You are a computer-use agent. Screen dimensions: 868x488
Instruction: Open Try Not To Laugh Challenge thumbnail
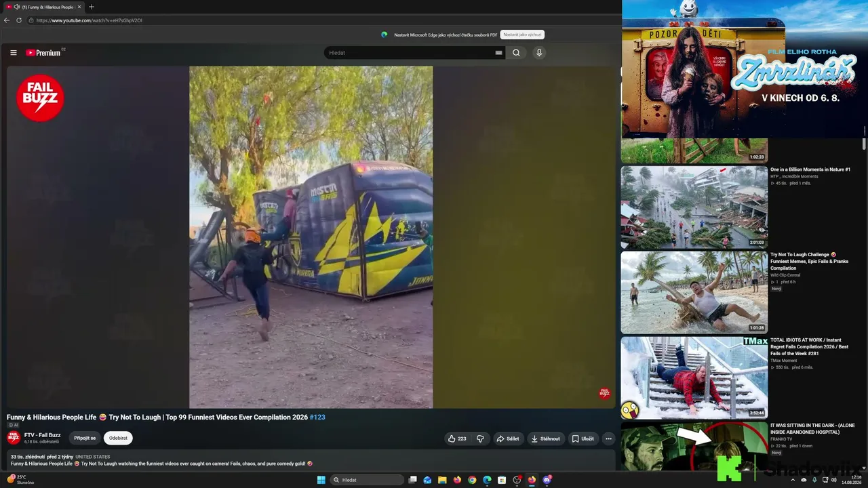tap(694, 293)
